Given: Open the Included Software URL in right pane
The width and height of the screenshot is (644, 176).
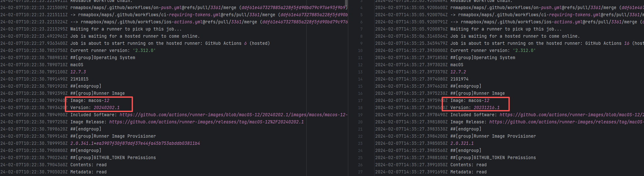Looking at the screenshot, I should (x=571, y=115).
